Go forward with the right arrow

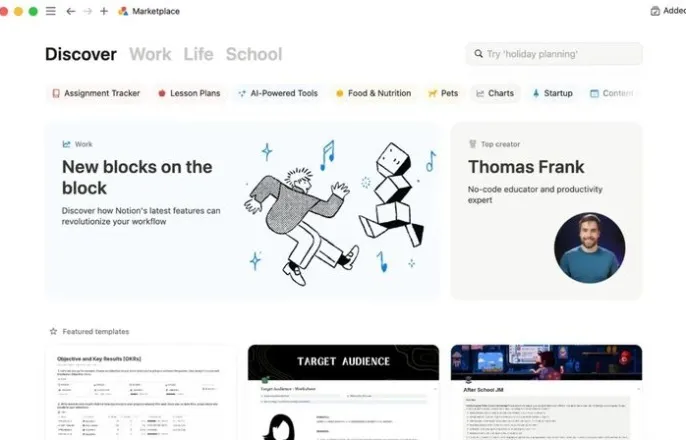[88, 11]
